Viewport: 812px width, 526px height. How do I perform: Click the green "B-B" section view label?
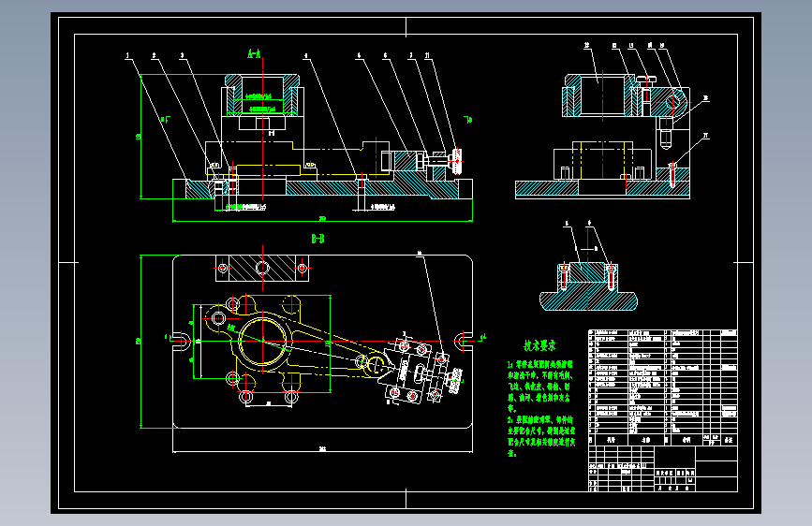(317, 238)
